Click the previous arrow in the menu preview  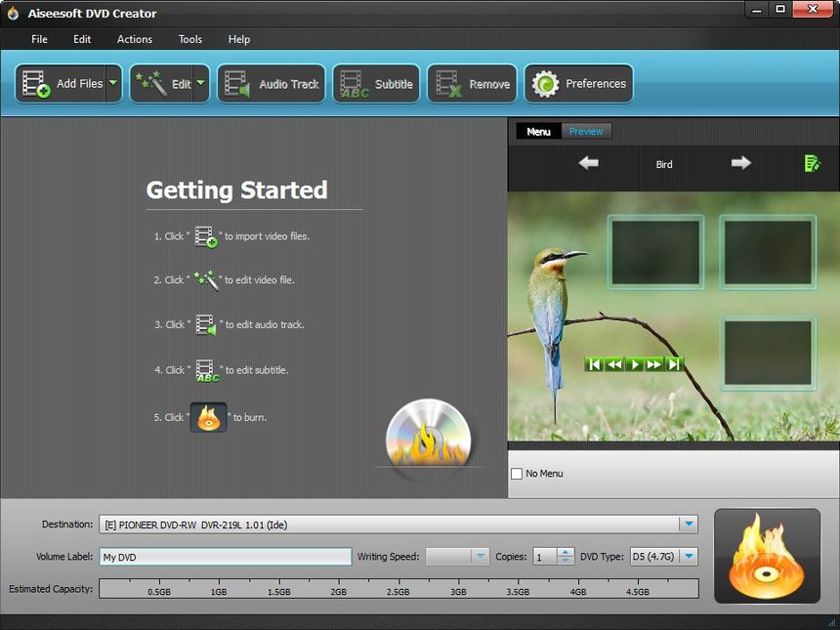click(x=588, y=164)
